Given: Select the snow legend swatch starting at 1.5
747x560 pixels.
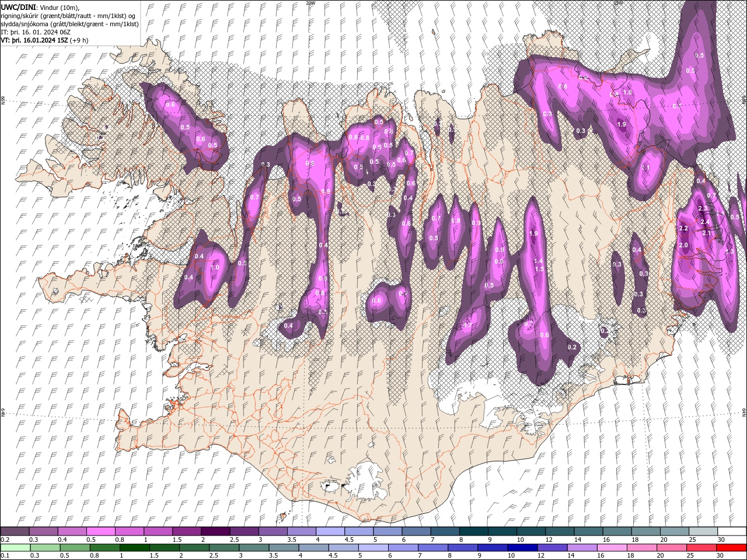Looking at the screenshot, I should click(x=187, y=531).
